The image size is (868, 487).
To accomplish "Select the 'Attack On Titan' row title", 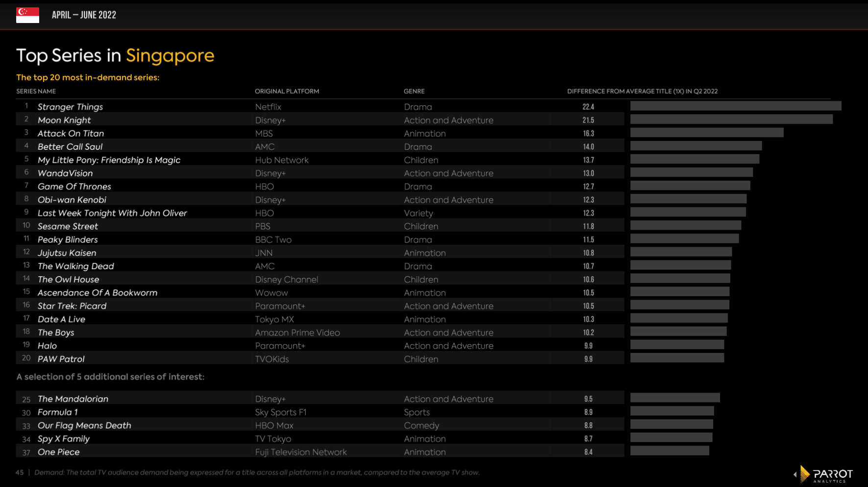I will pos(71,133).
